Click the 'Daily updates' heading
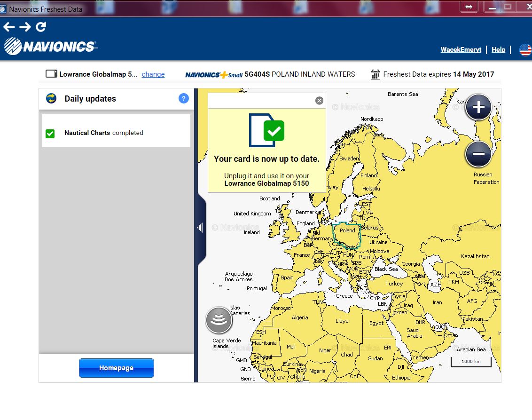 pyautogui.click(x=90, y=99)
